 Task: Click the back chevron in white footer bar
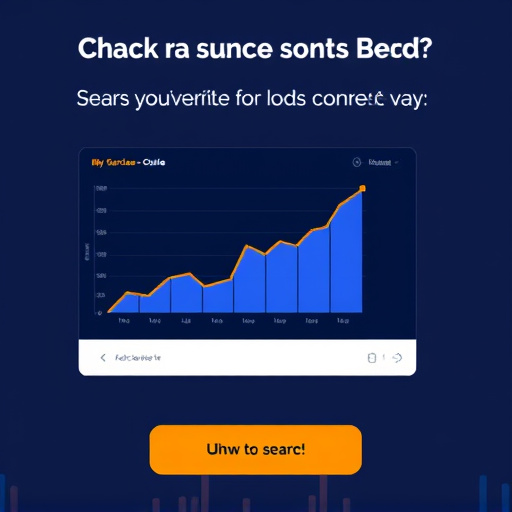coord(103,358)
